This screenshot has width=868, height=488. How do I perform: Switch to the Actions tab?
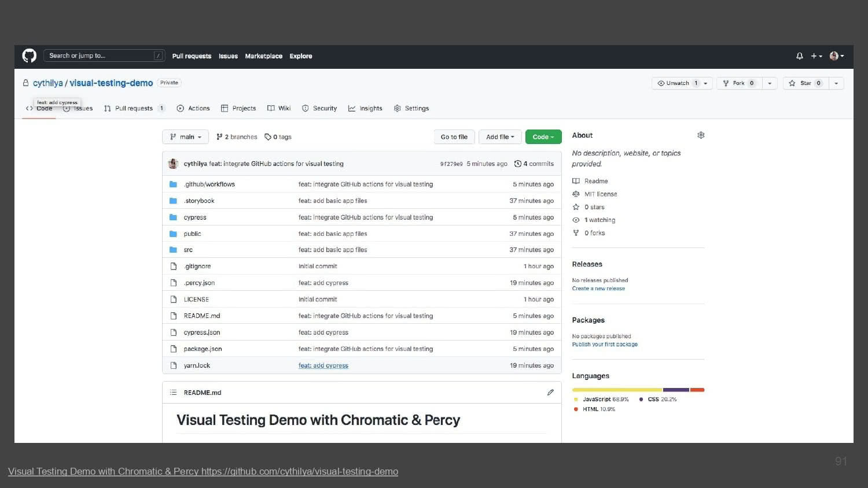[x=193, y=108]
